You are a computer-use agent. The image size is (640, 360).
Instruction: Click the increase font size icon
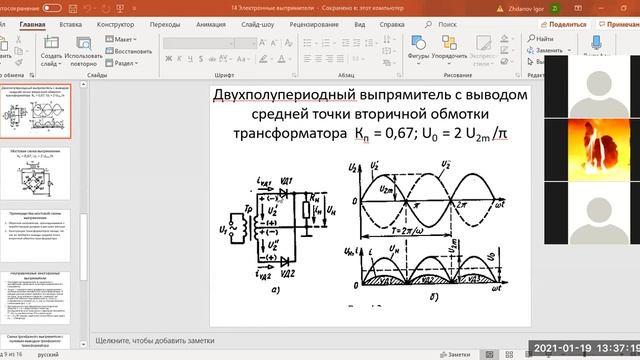click(x=262, y=43)
